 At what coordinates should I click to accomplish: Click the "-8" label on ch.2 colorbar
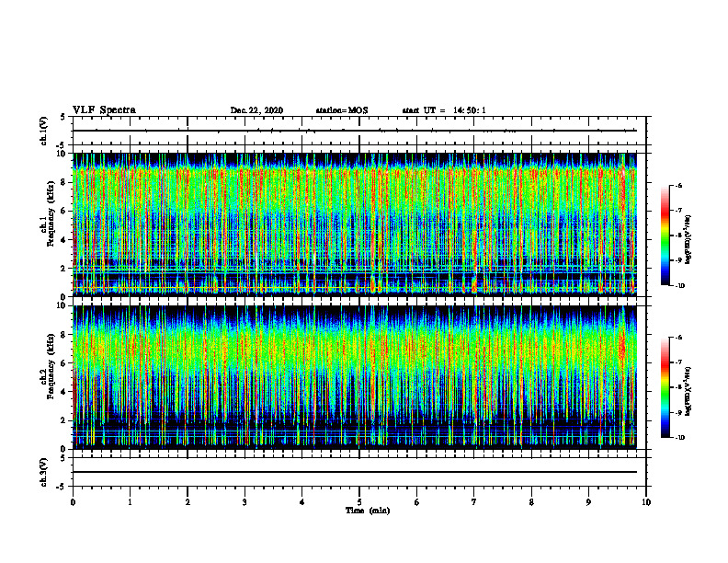pyautogui.click(x=678, y=387)
